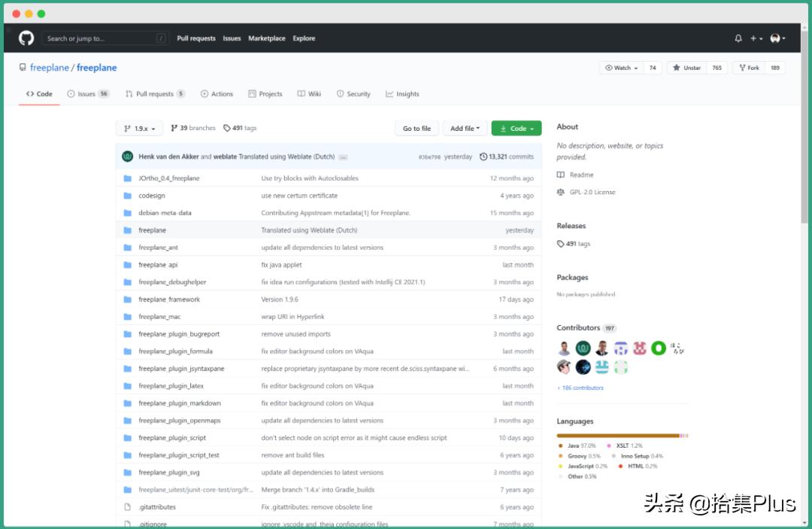Image resolution: width=812 pixels, height=529 pixels.
Task: Click the commit history clock icon
Action: pyautogui.click(x=483, y=157)
